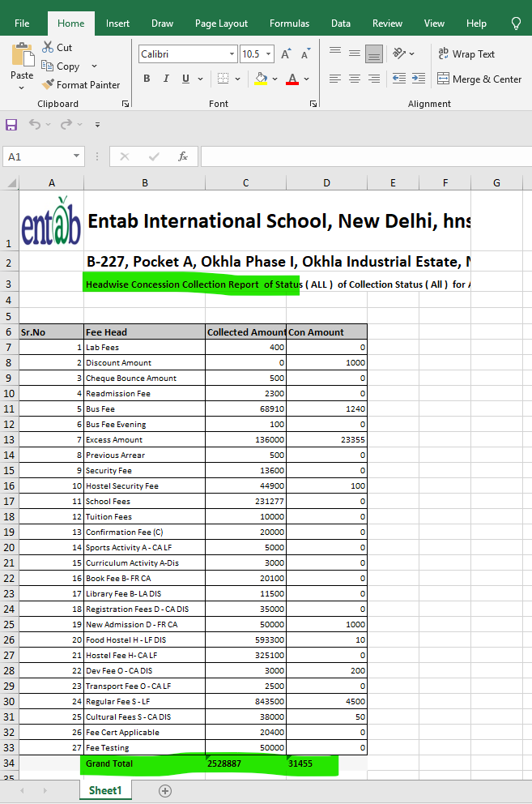Expand fill color palette arrow
532x804 pixels.
tap(275, 79)
